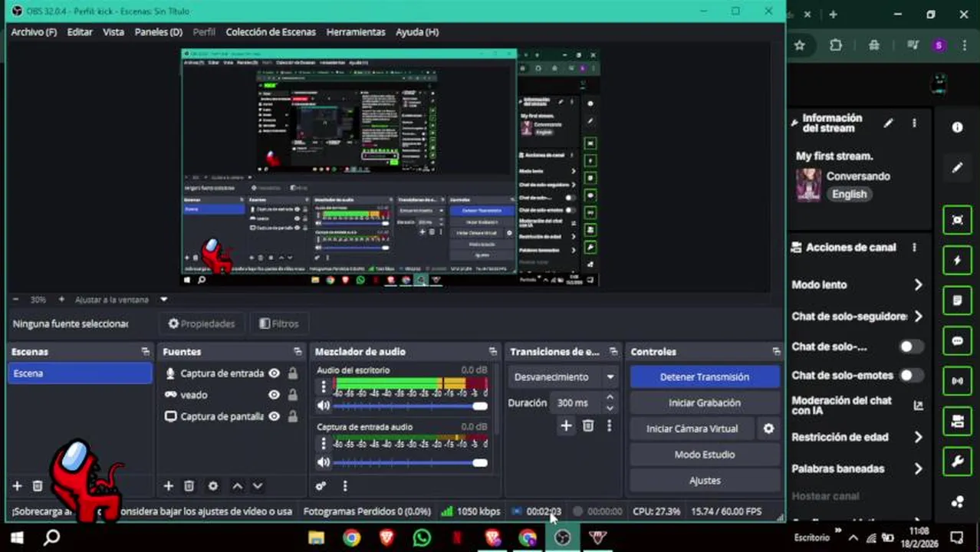The height and width of the screenshot is (552, 980).
Task: Open the options dots for Audio del escritorio
Action: pyautogui.click(x=324, y=386)
